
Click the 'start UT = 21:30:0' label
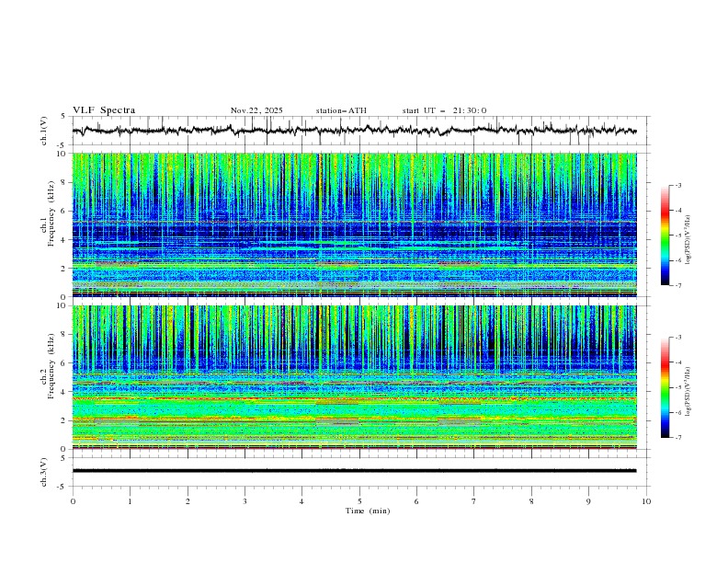point(444,110)
